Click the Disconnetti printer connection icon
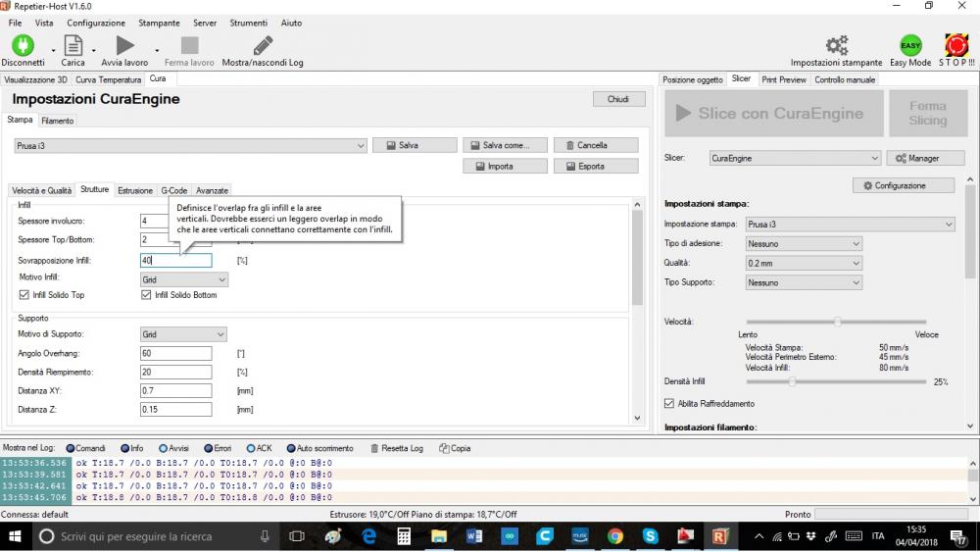 [x=23, y=45]
